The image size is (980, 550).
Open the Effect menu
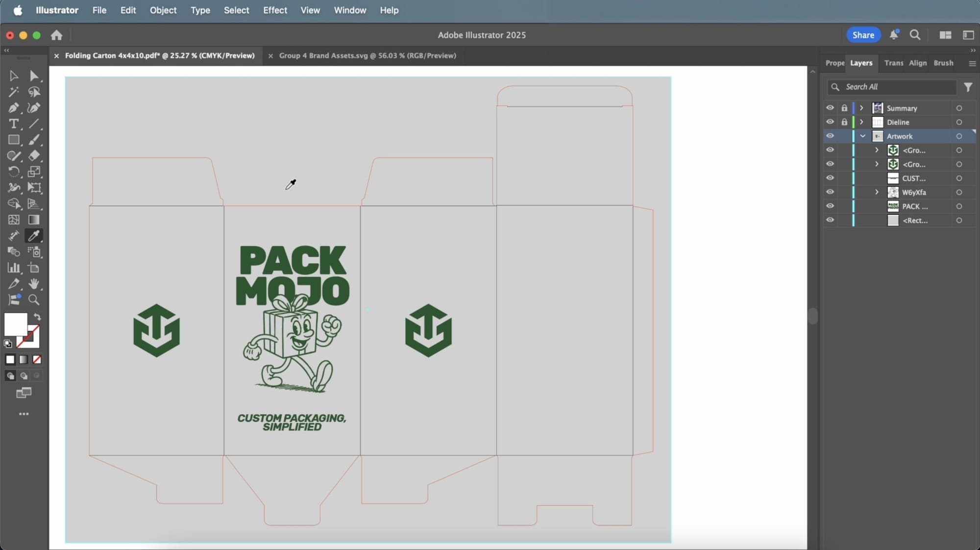[275, 10]
